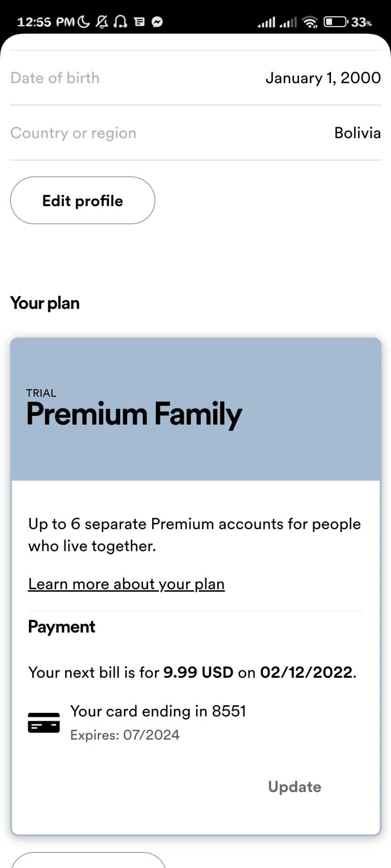The width and height of the screenshot is (391, 868).
Task: Open Learn more about your plan link
Action: point(126,584)
